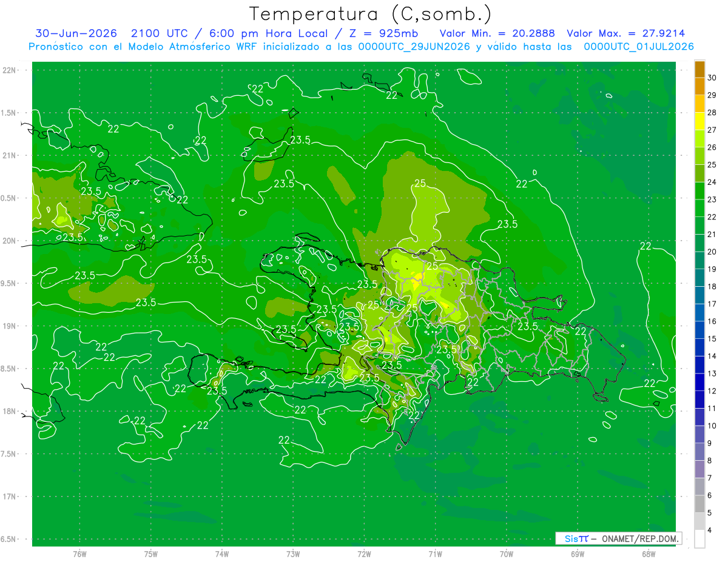This screenshot has width=728, height=562.
Task: Click the dark orange colorbar segment above 30
Action: [699, 69]
